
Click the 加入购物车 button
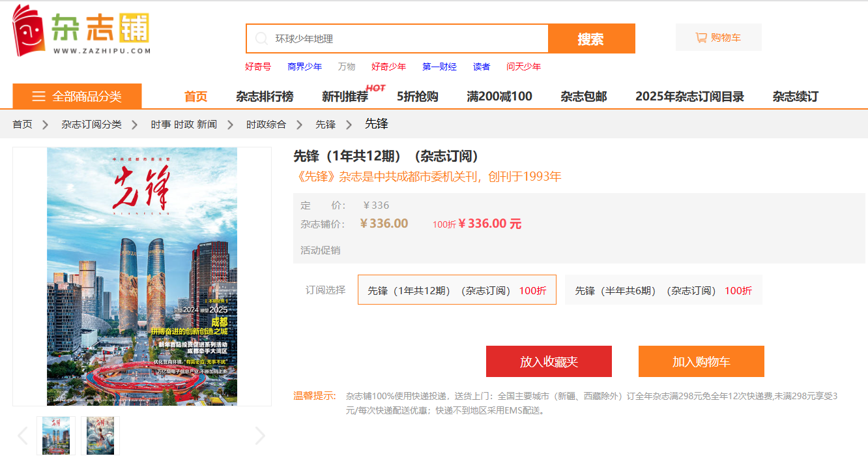(x=701, y=361)
